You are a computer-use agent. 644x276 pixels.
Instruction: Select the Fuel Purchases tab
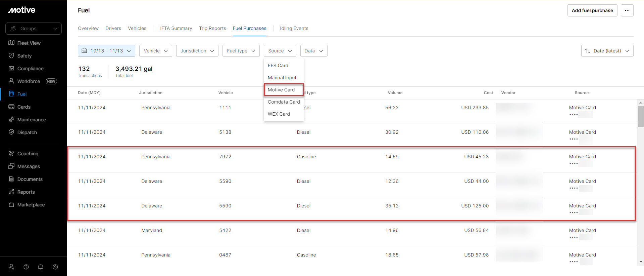(x=250, y=28)
